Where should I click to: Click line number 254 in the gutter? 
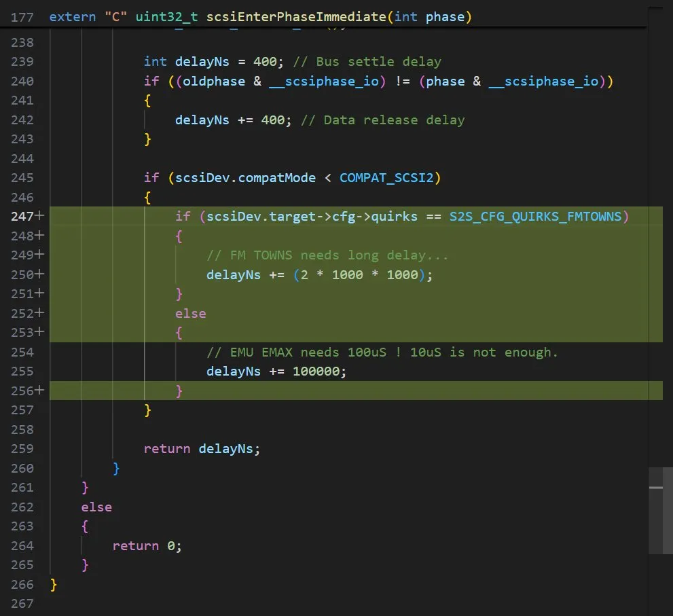pos(22,352)
